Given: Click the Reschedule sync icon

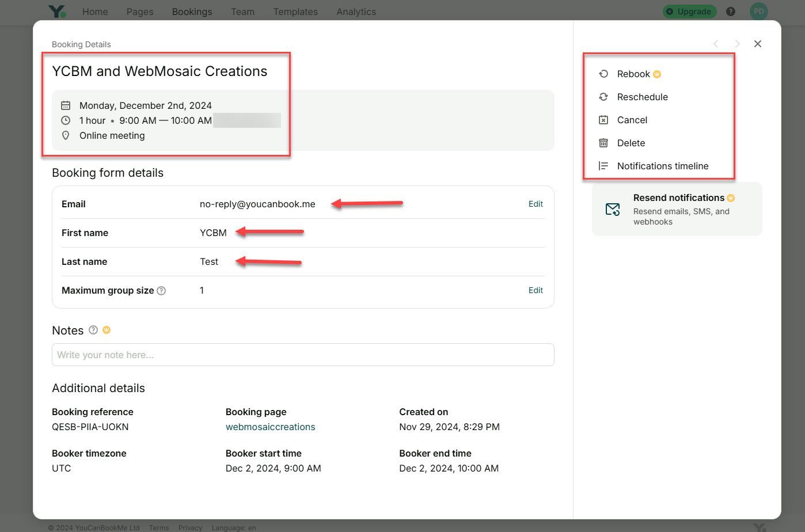Looking at the screenshot, I should coord(603,97).
